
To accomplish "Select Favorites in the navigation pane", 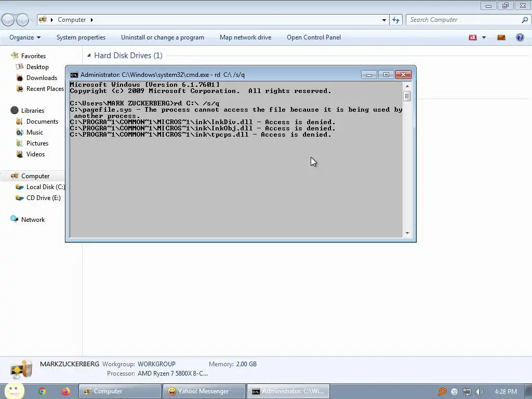I will [x=33, y=56].
